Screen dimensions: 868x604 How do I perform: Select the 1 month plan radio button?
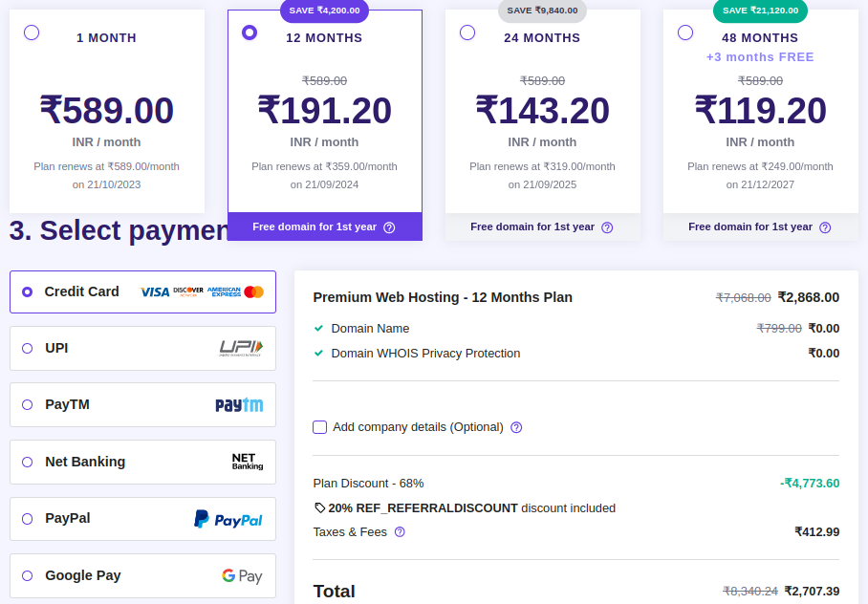(32, 32)
